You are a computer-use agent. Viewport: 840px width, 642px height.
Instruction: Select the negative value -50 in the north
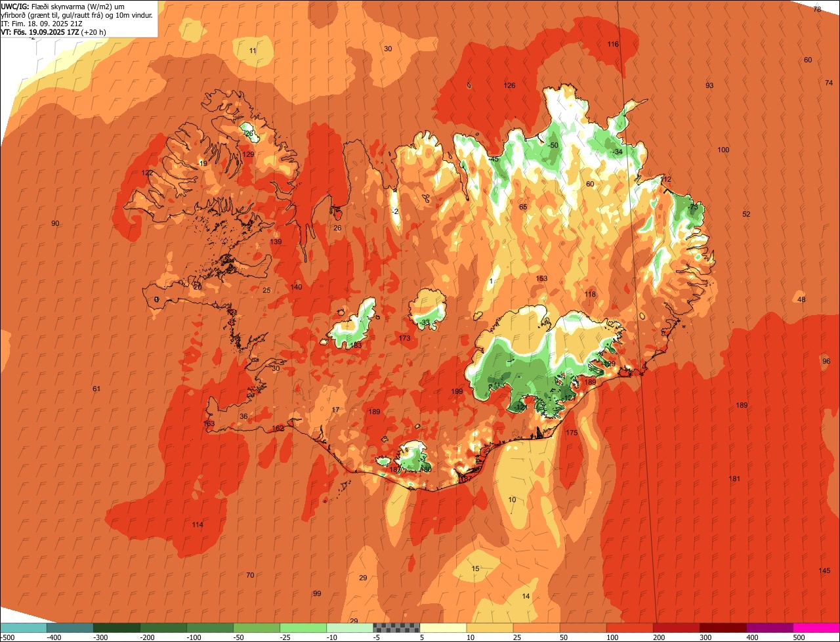553,146
